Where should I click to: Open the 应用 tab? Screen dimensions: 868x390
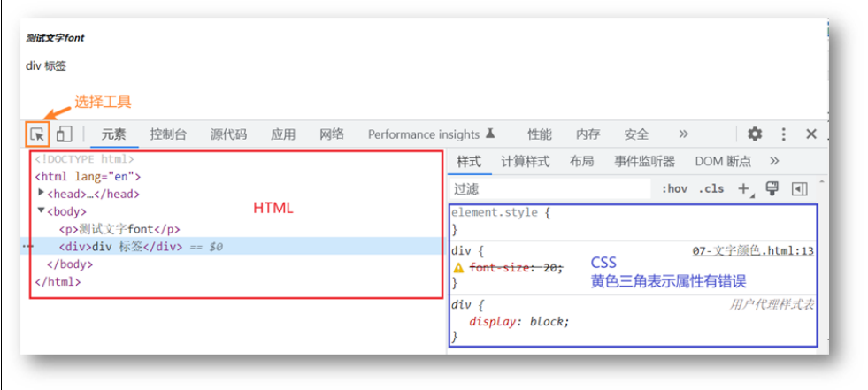click(x=283, y=134)
